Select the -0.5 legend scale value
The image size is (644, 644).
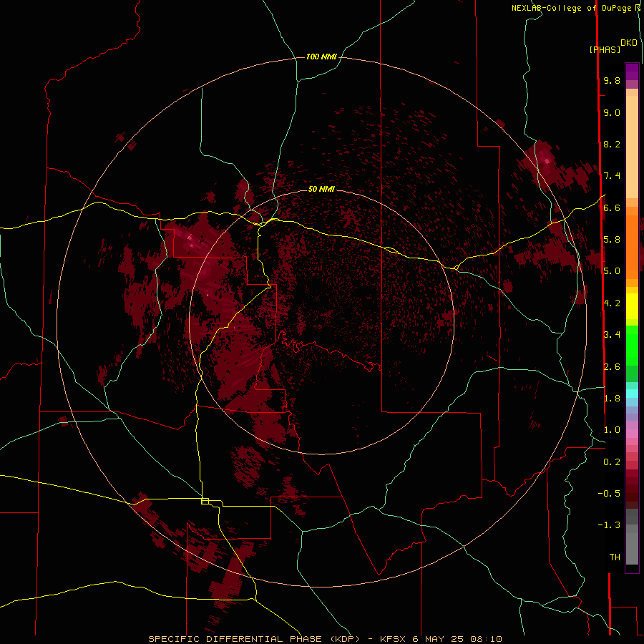(x=609, y=494)
